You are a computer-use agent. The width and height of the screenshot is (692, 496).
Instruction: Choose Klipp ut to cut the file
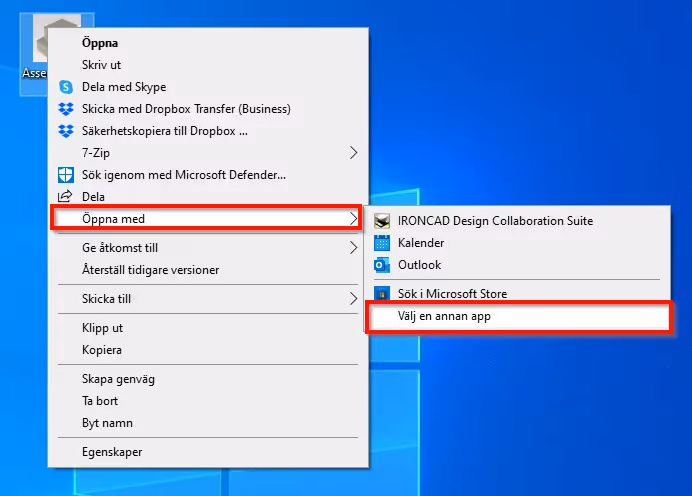click(208, 328)
